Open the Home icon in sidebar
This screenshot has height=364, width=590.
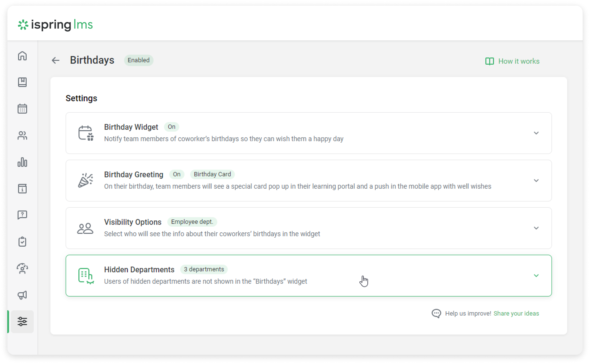(x=22, y=56)
